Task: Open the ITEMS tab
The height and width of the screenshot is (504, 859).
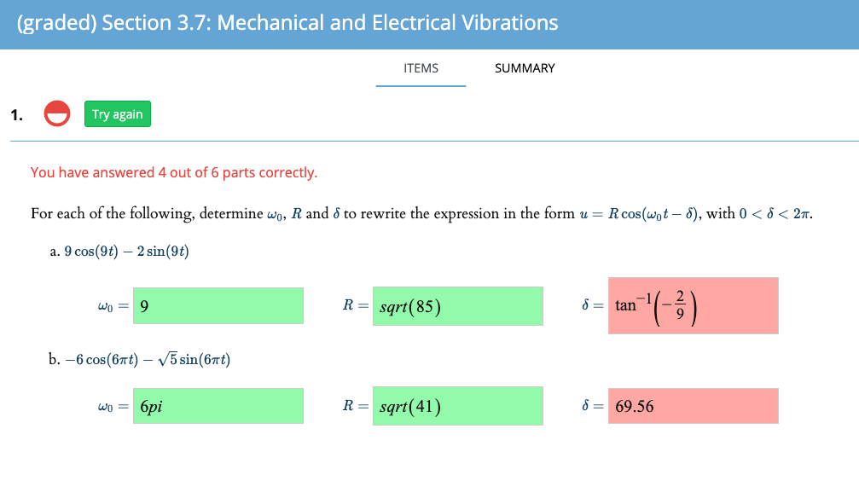Action: pos(421,68)
